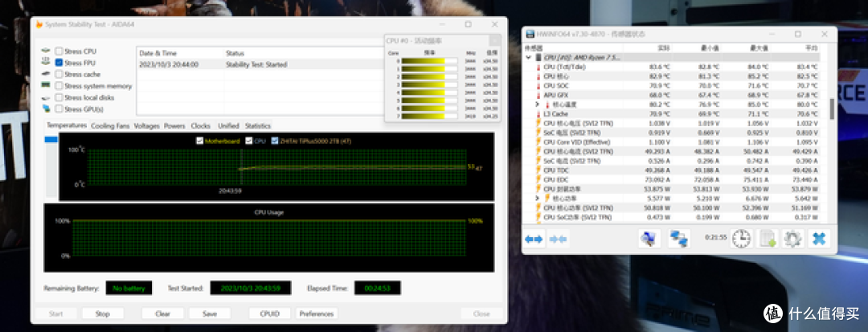Click the No battery status field
This screenshot has height=332, width=868.
pyautogui.click(x=129, y=289)
